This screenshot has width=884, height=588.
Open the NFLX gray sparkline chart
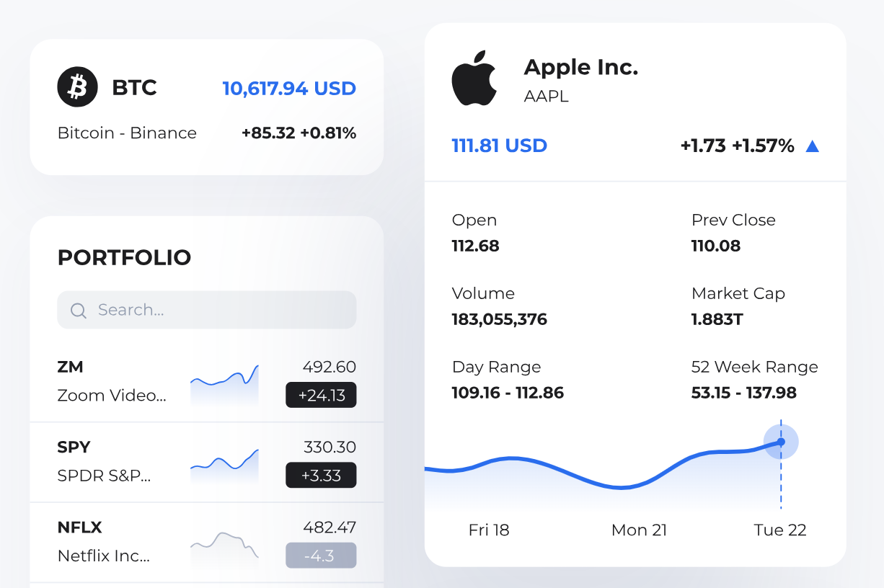coord(224,544)
